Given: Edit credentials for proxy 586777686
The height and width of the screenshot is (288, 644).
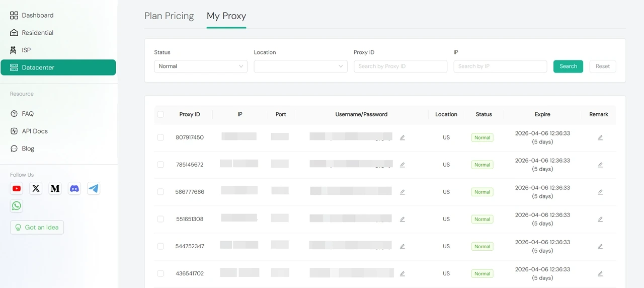Looking at the screenshot, I should coord(402,192).
